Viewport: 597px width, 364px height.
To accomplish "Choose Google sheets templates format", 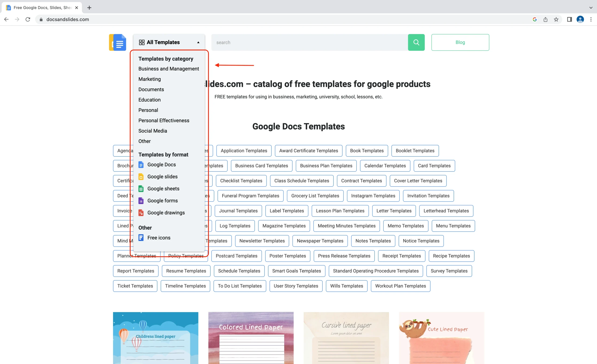I will (x=163, y=189).
